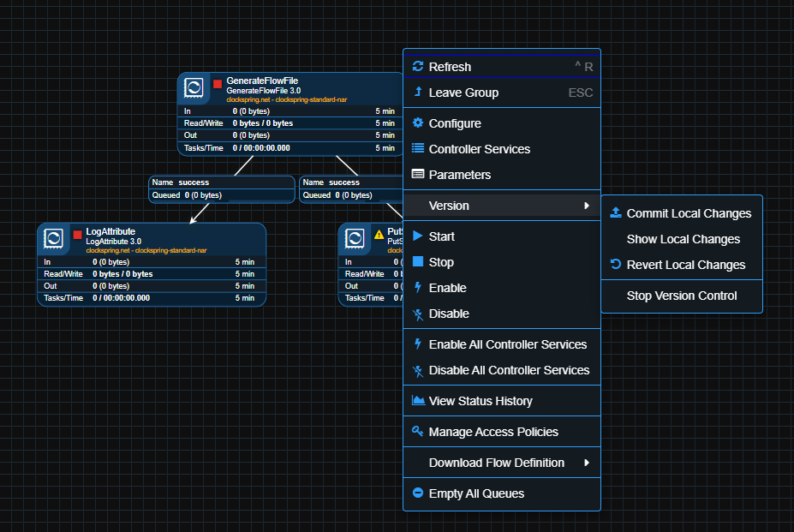
Task: Click the Stop square icon
Action: [418, 262]
